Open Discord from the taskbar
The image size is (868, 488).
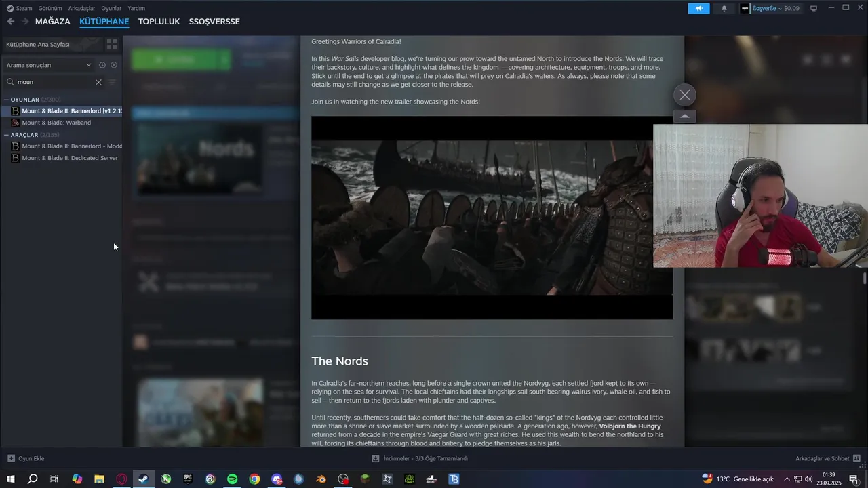[x=277, y=479]
